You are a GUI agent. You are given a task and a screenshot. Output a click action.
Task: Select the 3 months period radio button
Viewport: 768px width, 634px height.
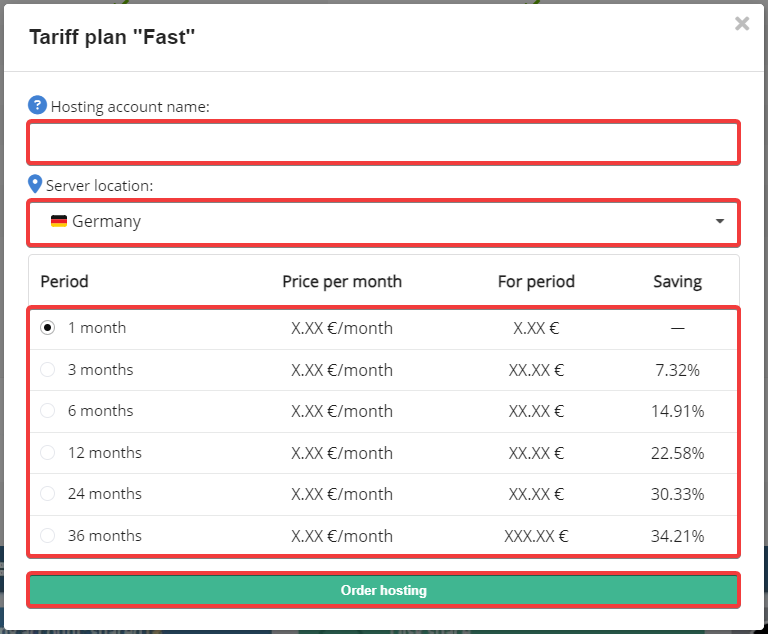pyautogui.click(x=47, y=370)
